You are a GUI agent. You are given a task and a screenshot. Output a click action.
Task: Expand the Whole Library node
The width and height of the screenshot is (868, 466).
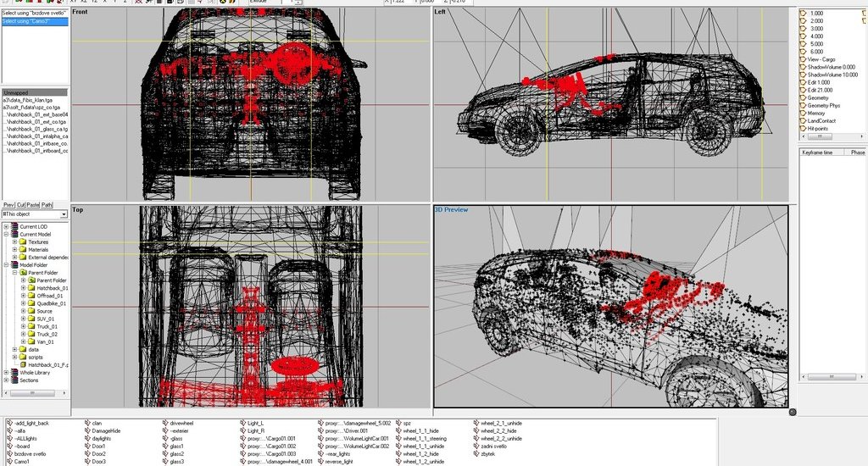pyautogui.click(x=6, y=372)
